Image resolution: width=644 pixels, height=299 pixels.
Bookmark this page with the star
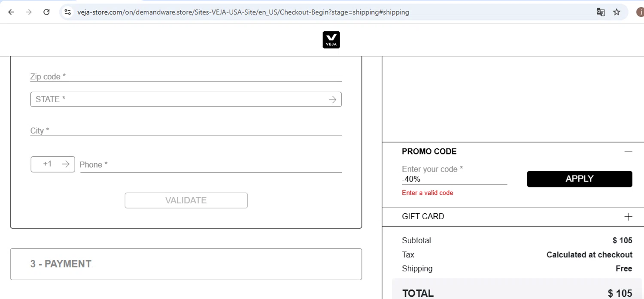pyautogui.click(x=617, y=12)
